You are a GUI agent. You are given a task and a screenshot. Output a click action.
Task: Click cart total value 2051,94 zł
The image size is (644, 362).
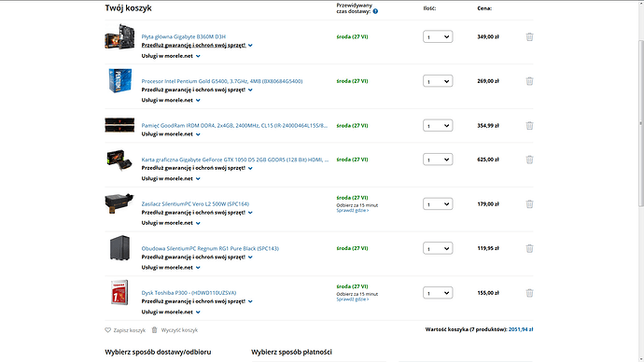tap(521, 329)
